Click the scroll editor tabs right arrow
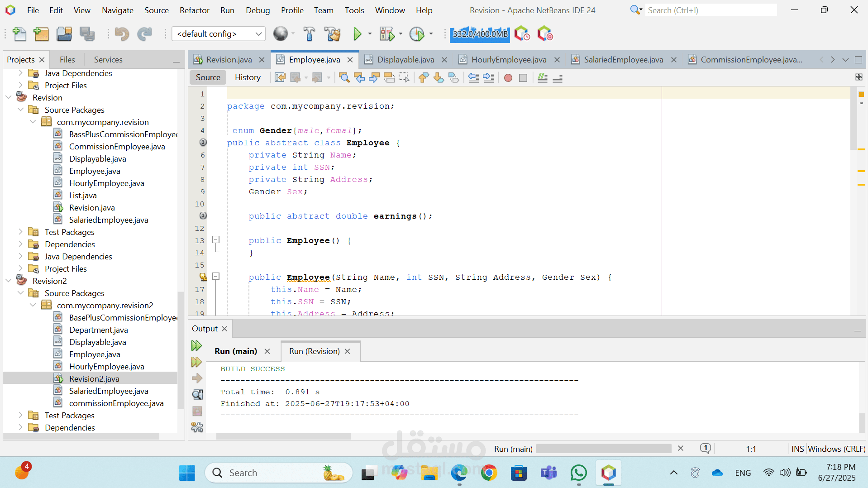 point(833,60)
